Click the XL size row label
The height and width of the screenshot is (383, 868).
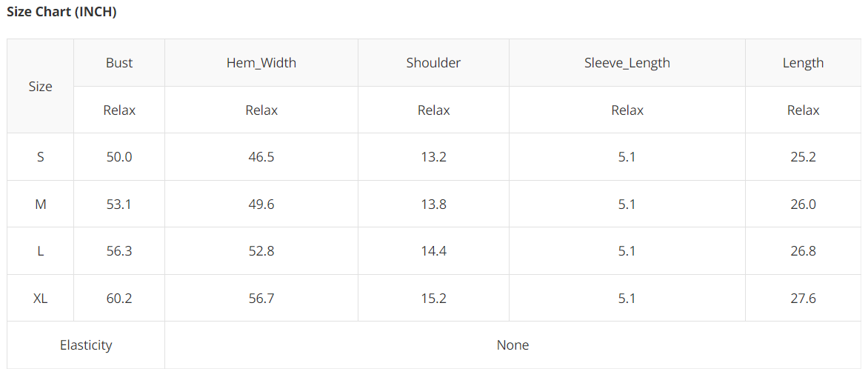coord(40,299)
